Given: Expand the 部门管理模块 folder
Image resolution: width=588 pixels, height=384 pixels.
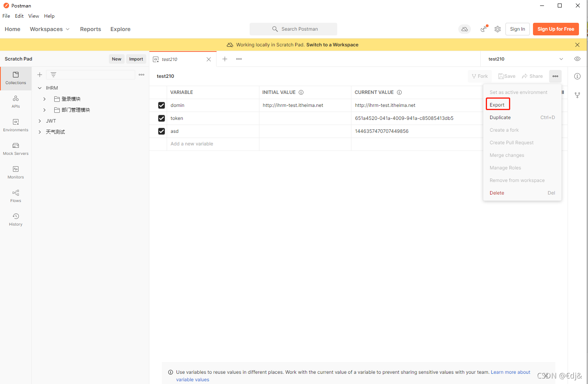Looking at the screenshot, I should click(44, 110).
